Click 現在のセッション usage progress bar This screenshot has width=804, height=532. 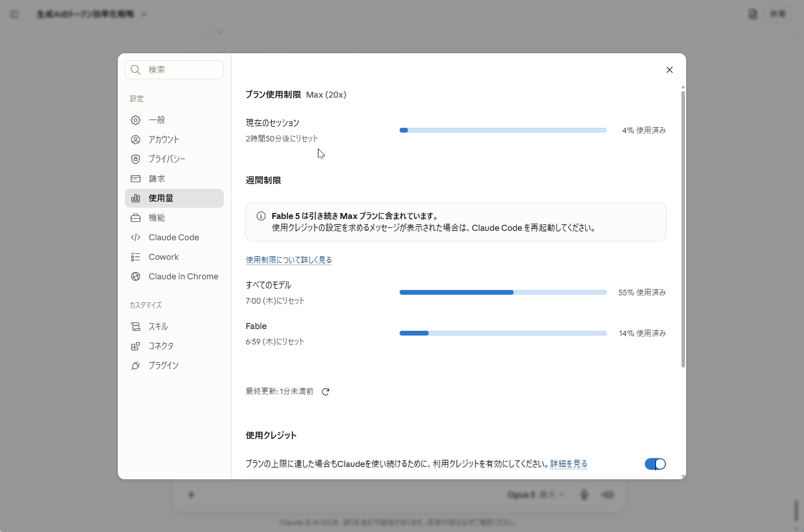[503, 130]
